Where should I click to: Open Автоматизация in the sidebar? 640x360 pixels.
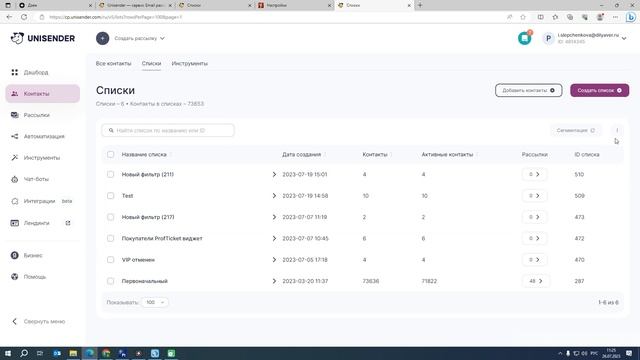coord(44,136)
